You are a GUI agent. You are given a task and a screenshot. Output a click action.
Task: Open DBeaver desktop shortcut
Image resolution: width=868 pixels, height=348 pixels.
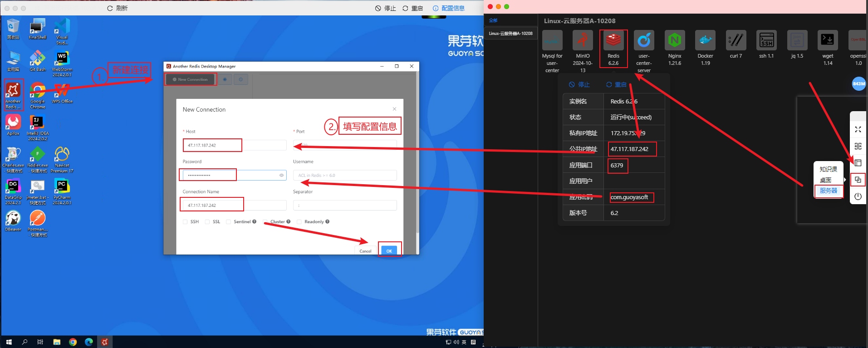[x=13, y=221]
